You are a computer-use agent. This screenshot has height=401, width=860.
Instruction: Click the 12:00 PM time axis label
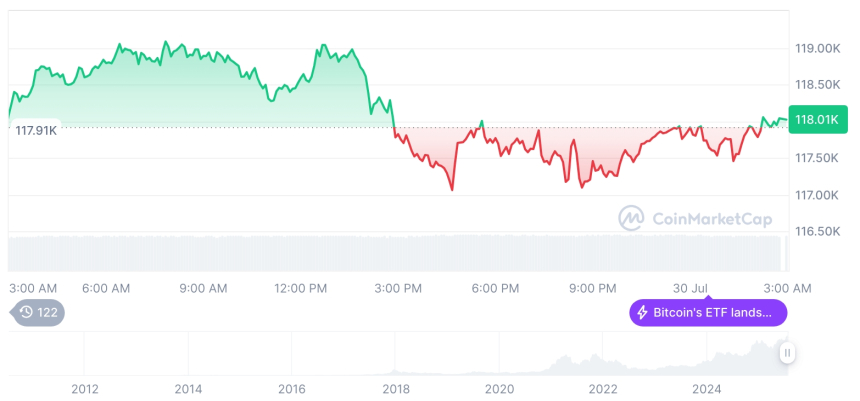coord(300,288)
